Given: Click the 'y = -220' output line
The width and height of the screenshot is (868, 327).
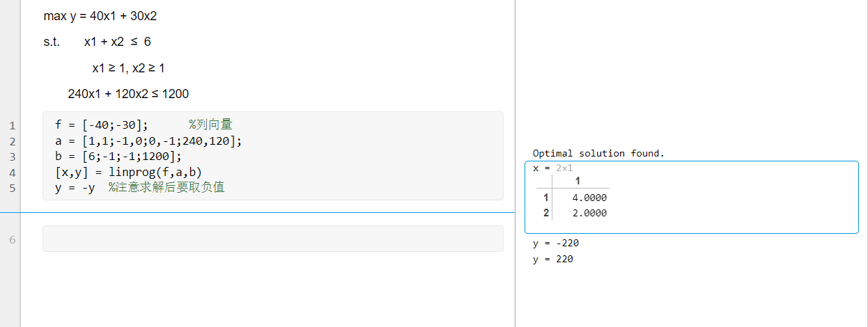Looking at the screenshot, I should point(555,243).
